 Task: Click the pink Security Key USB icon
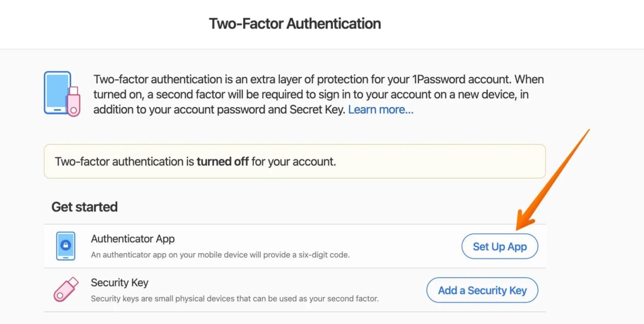pos(66,289)
